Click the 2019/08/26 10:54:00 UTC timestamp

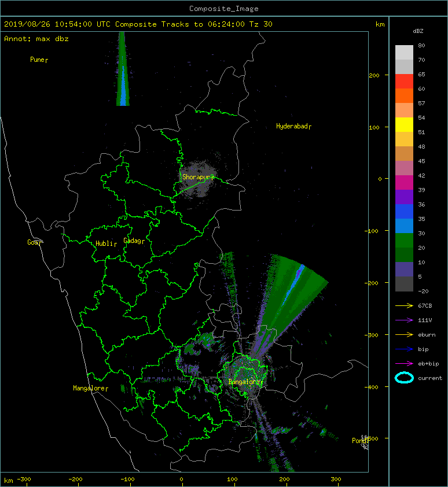pyautogui.click(x=57, y=24)
